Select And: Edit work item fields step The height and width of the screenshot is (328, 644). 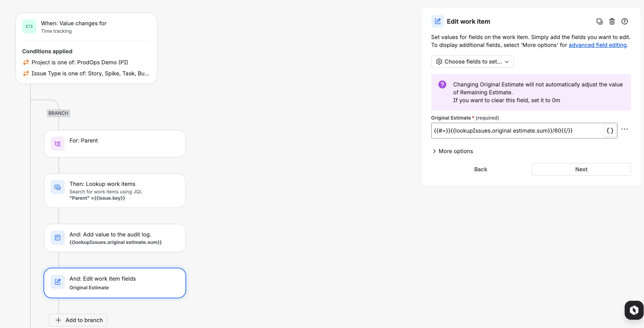(x=115, y=283)
